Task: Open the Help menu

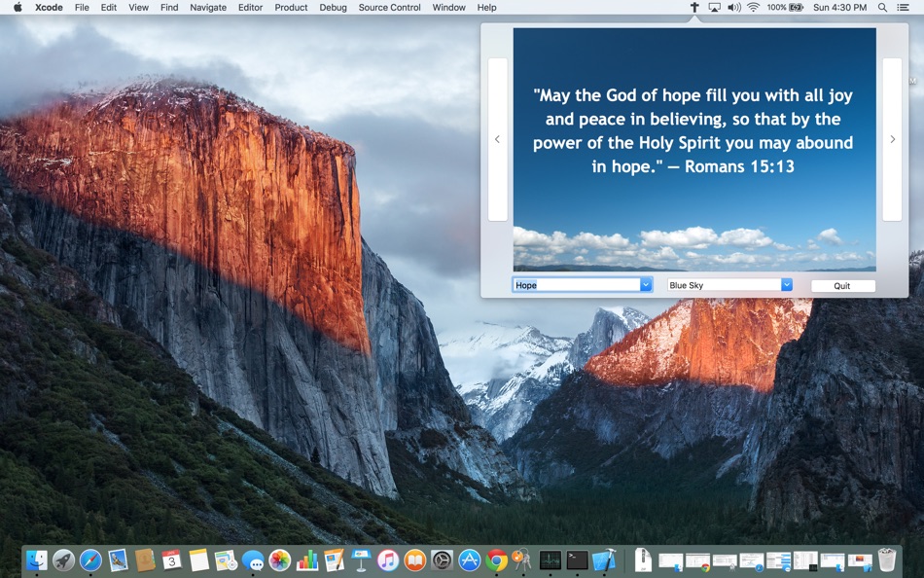Action: pos(486,7)
